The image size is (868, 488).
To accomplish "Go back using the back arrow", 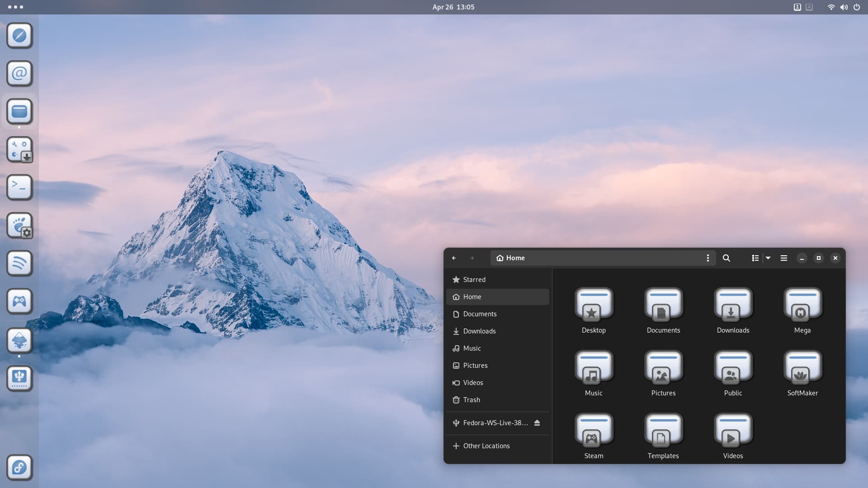I will (454, 258).
